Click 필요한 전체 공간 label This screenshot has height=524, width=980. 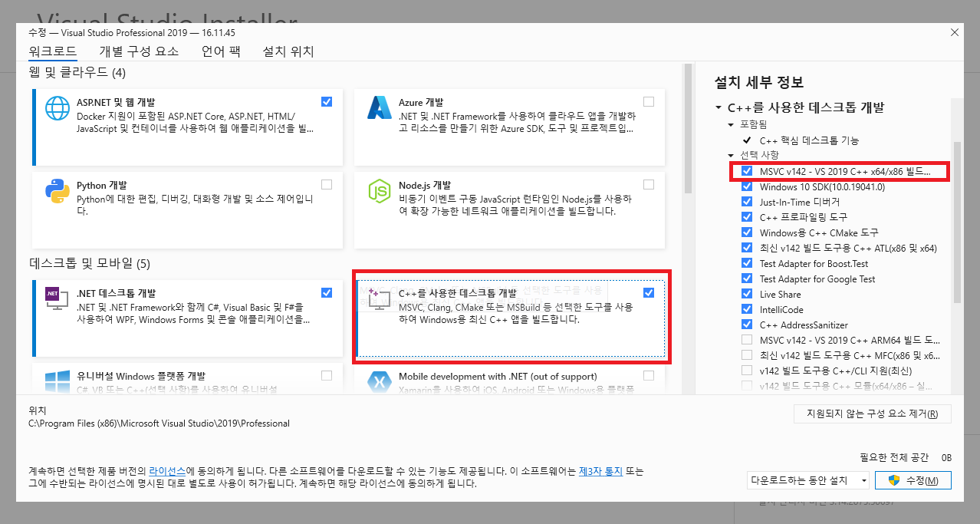pyautogui.click(x=895, y=457)
